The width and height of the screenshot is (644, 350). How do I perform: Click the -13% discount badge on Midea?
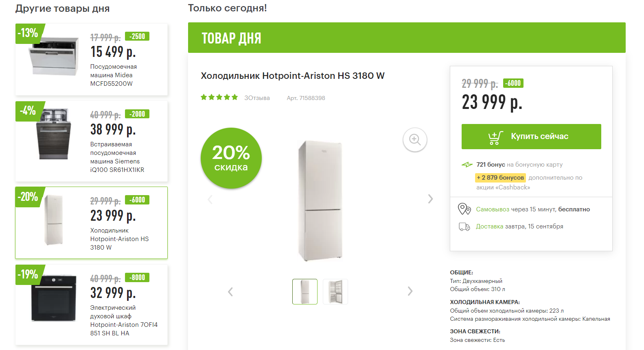28,33
